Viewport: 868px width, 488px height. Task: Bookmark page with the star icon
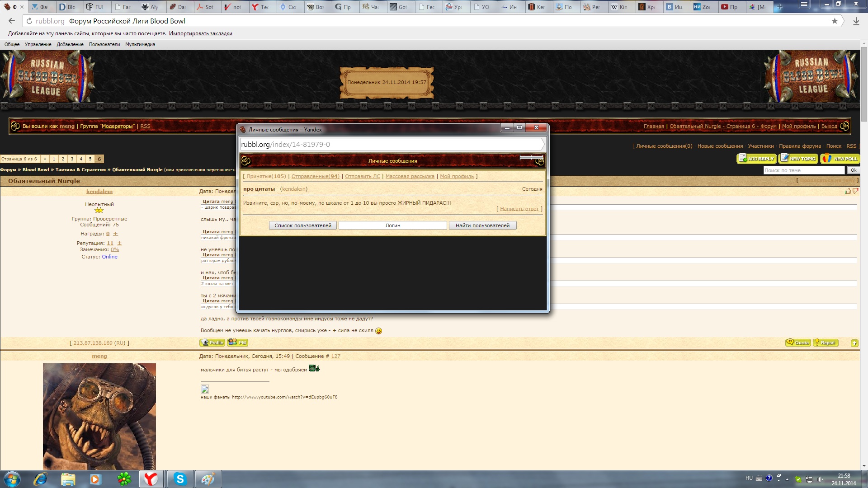click(x=835, y=21)
